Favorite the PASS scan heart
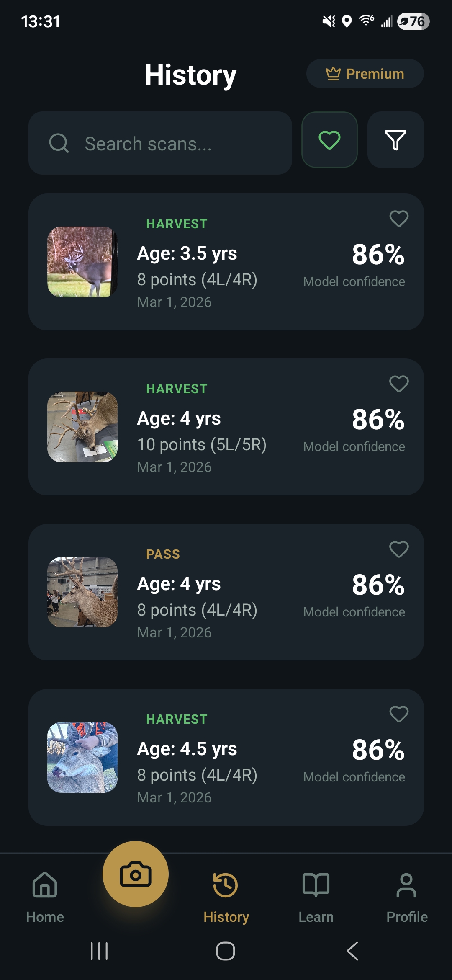This screenshot has height=980, width=452. pyautogui.click(x=399, y=549)
